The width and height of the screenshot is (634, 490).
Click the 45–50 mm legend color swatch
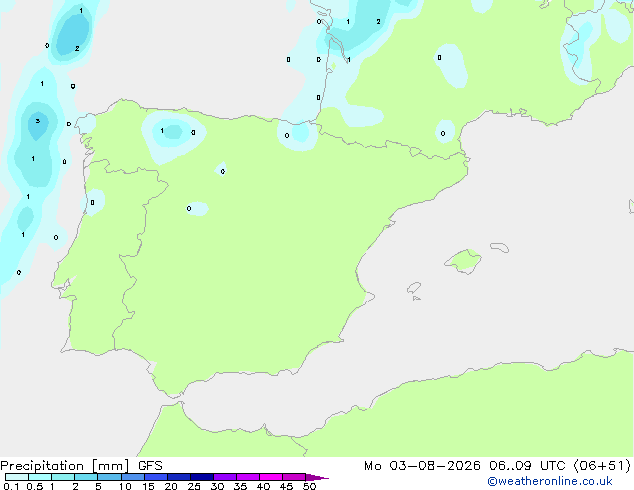pos(294,477)
